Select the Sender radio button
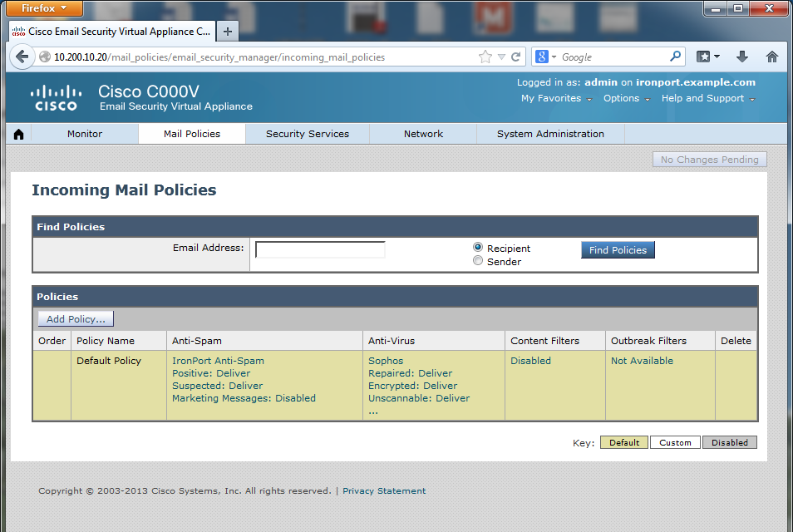Viewport: 793px width, 532px height. coord(478,260)
